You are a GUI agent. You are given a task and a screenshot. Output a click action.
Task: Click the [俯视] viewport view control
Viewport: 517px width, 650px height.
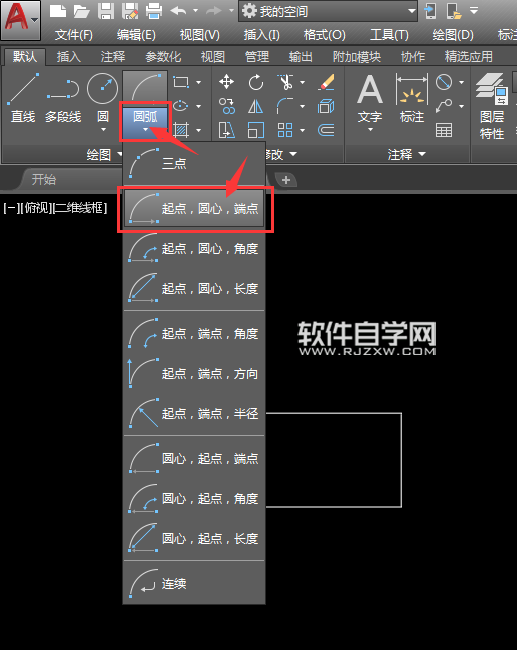click(x=36, y=208)
